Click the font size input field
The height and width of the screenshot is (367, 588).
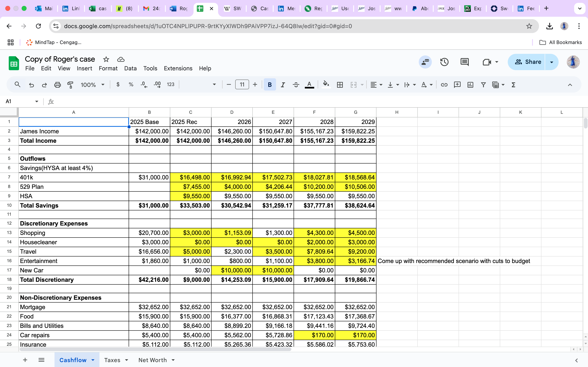coord(242,84)
